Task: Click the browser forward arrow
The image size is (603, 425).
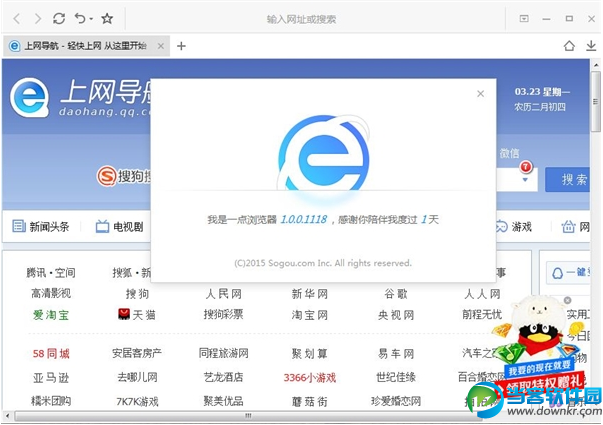Action: pos(38,18)
